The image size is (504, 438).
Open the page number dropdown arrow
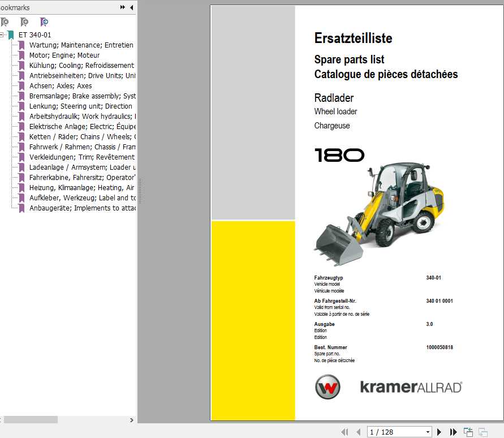(428, 432)
